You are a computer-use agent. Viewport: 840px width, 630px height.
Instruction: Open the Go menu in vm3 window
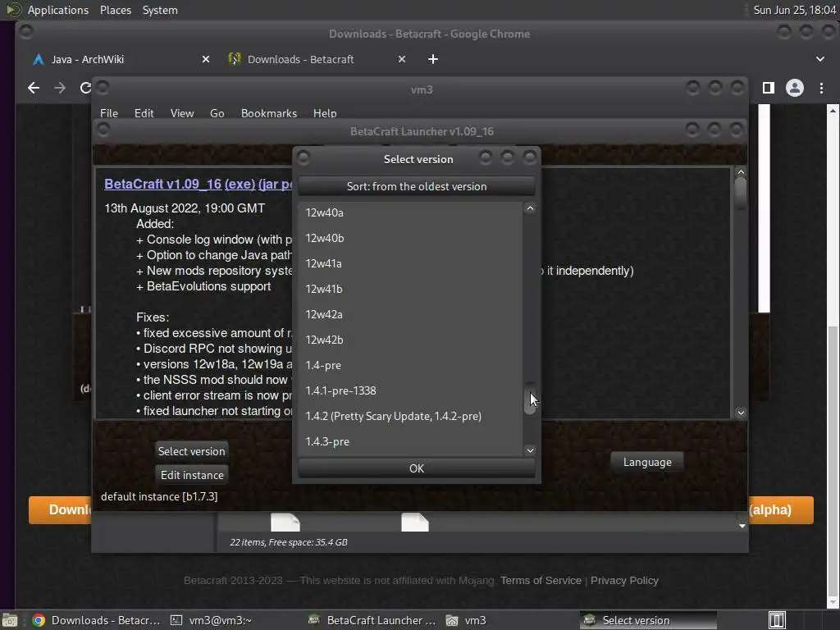(x=217, y=113)
